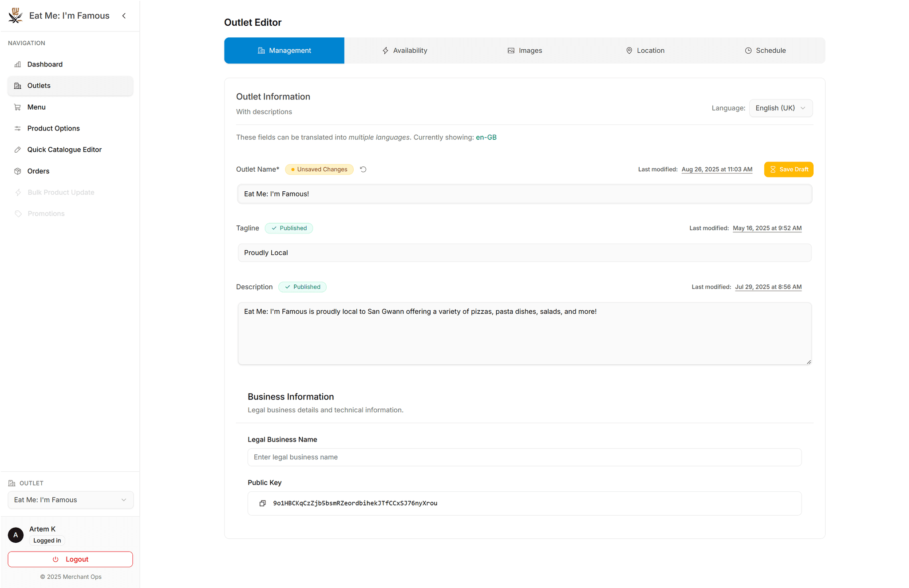Click the Eat Me logo icon
The image size is (909, 588).
pyautogui.click(x=16, y=16)
